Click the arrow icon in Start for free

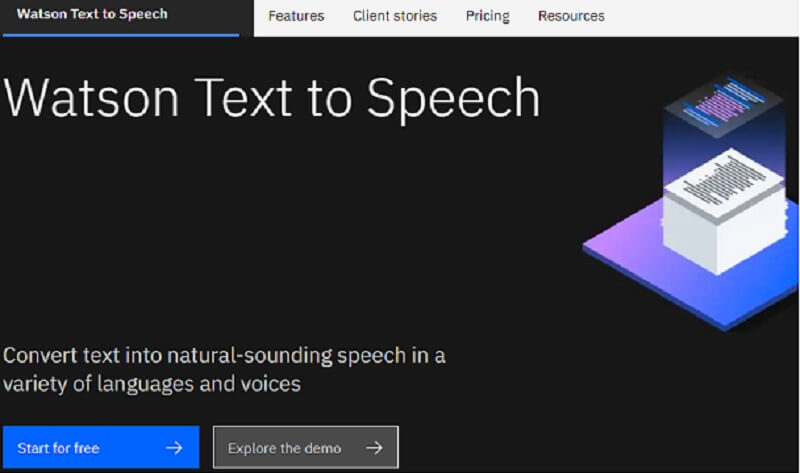[x=174, y=448]
